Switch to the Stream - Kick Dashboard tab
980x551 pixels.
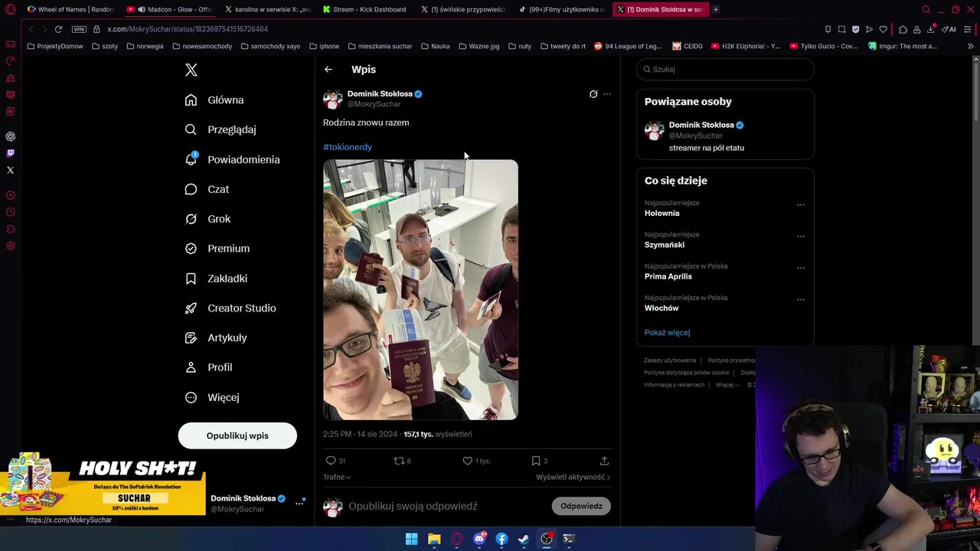pos(364,9)
